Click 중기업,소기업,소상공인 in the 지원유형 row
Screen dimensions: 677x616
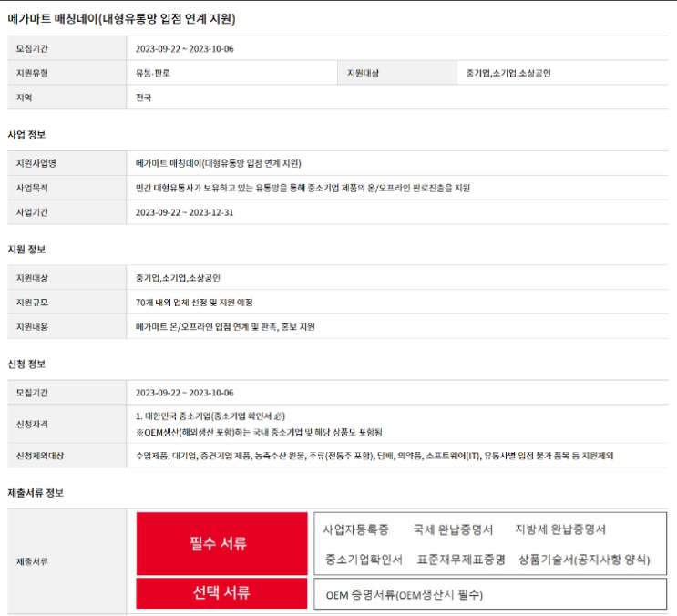[508, 73]
